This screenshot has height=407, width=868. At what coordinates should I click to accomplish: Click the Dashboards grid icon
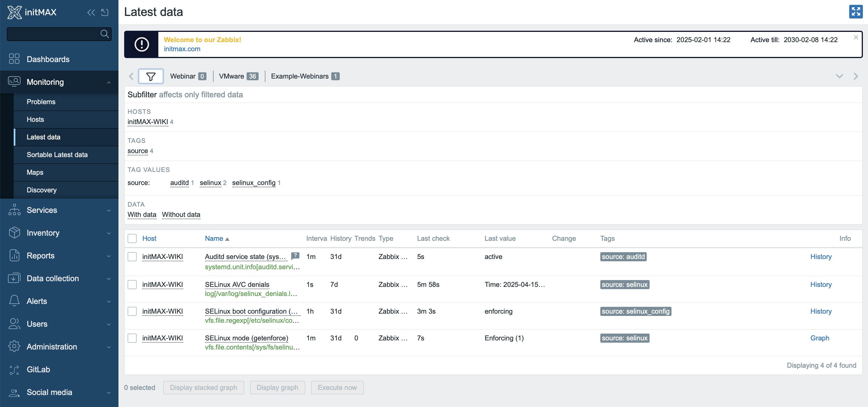[14, 59]
